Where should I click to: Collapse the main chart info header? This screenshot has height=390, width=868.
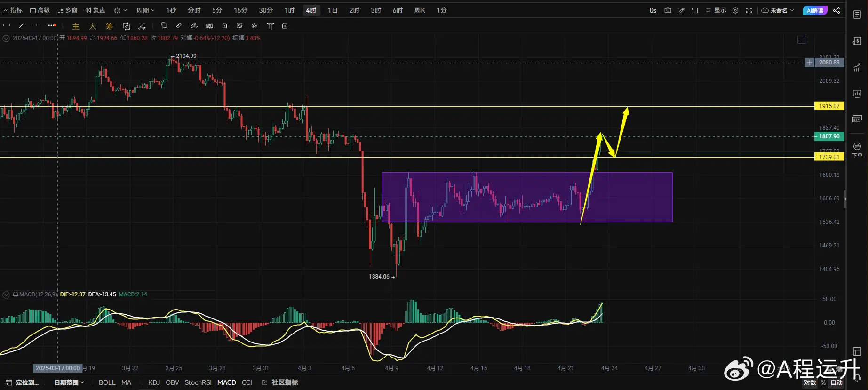pos(6,39)
